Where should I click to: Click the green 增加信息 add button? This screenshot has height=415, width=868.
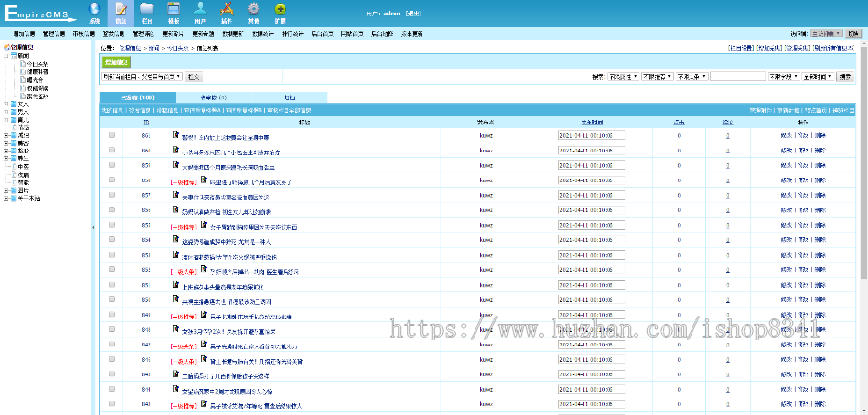[x=116, y=61]
